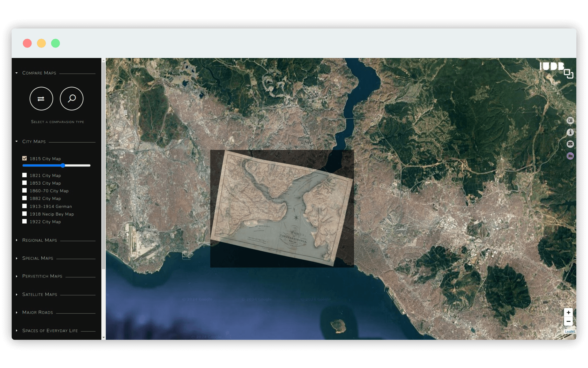The height and width of the screenshot is (368, 588).
Task: Enable the 1922 City Map checkbox
Action: click(24, 221)
